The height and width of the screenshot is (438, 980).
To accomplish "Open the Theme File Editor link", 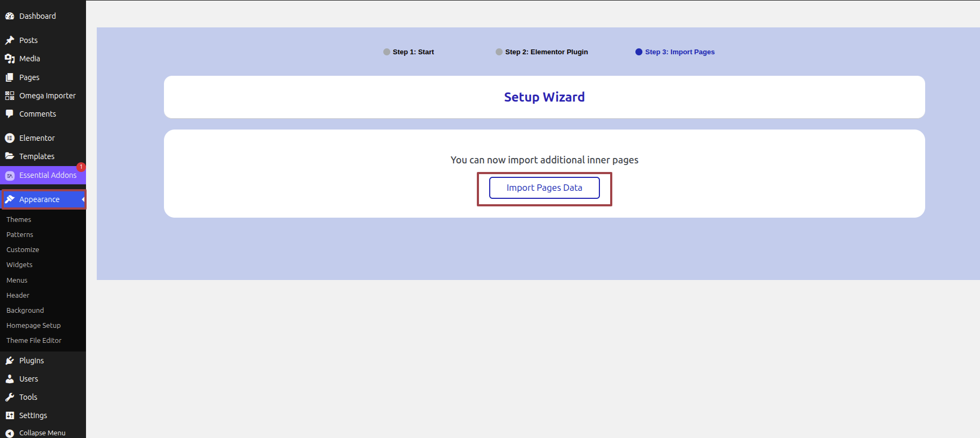I will (x=34, y=341).
